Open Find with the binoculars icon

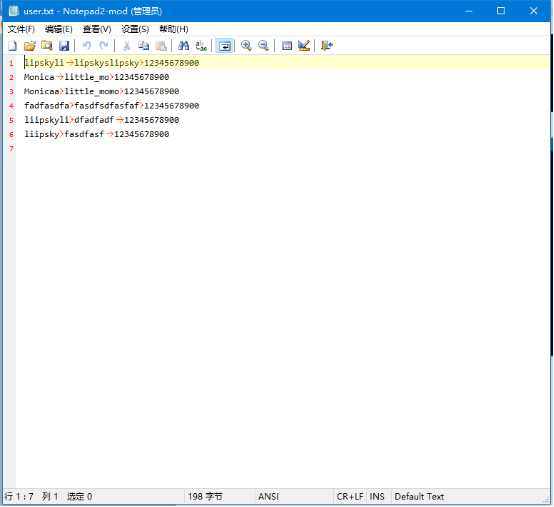(x=183, y=46)
